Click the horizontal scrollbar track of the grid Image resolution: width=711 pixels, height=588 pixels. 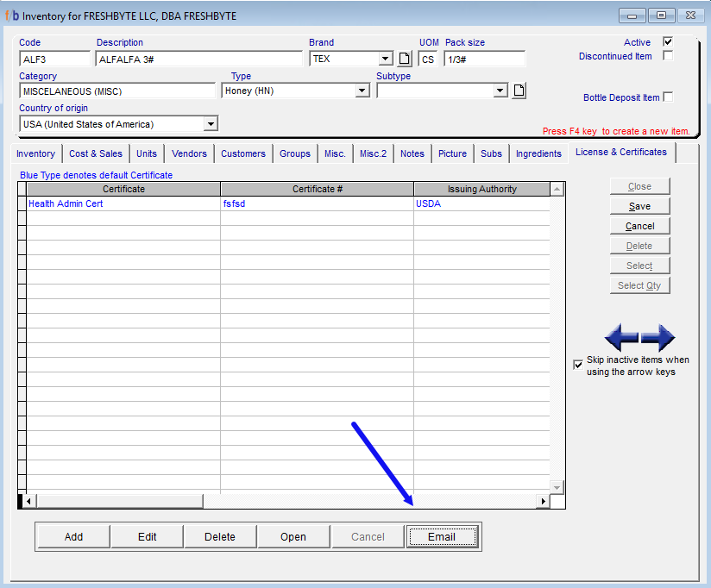pyautogui.click(x=371, y=501)
